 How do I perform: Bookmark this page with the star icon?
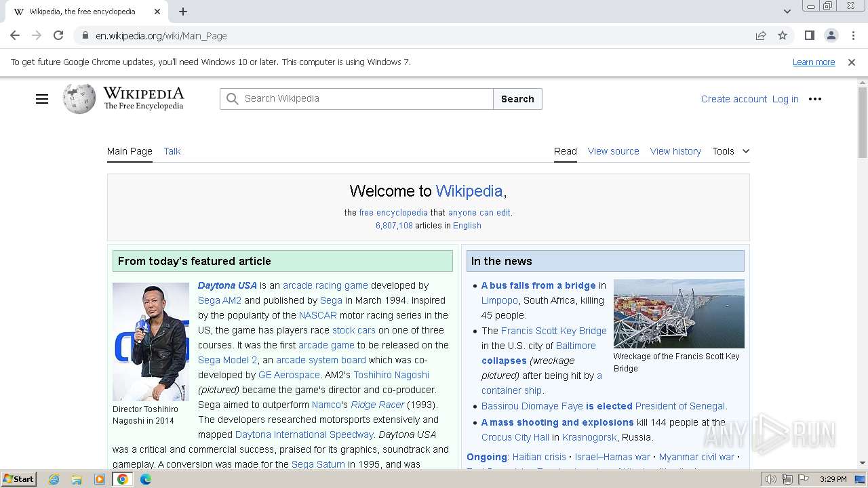[783, 35]
